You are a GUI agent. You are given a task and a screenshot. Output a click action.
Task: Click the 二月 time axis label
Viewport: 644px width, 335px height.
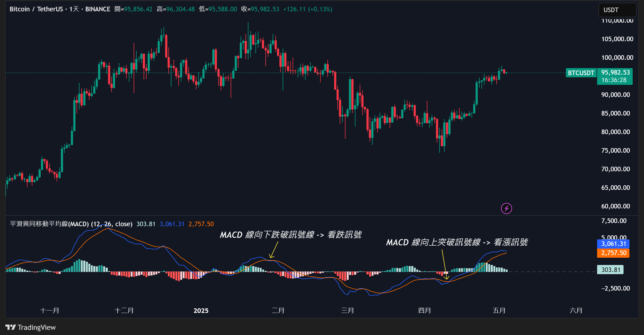278,310
